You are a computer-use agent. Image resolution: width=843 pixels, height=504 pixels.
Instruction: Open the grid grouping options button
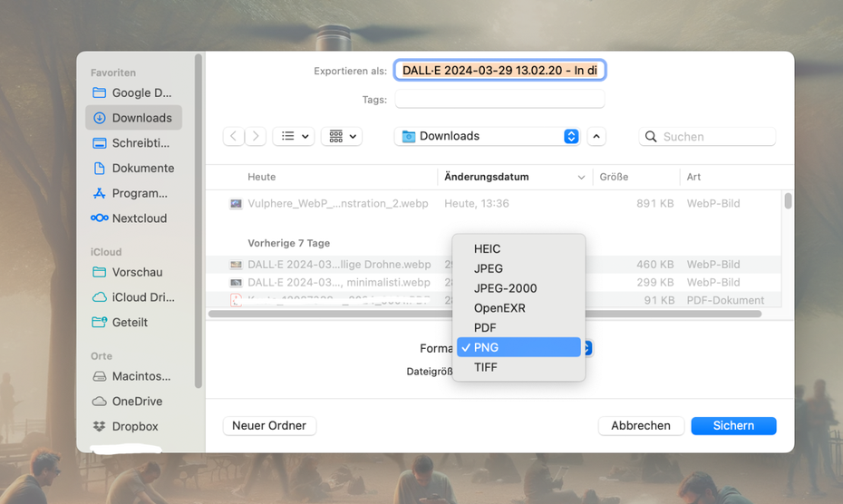[x=342, y=136]
